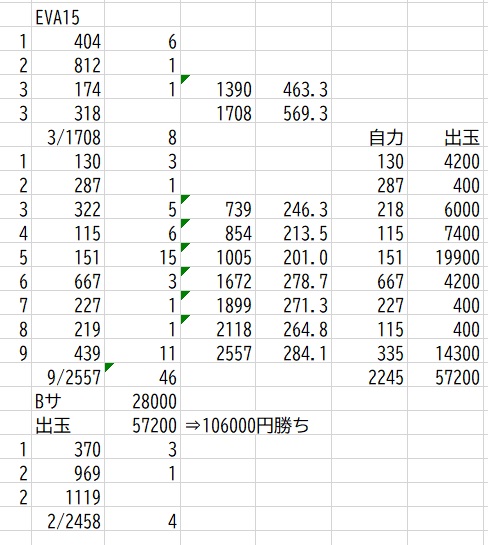The height and width of the screenshot is (545, 488).
Task: Select the cell showing 284.1
Action: [x=293, y=353]
